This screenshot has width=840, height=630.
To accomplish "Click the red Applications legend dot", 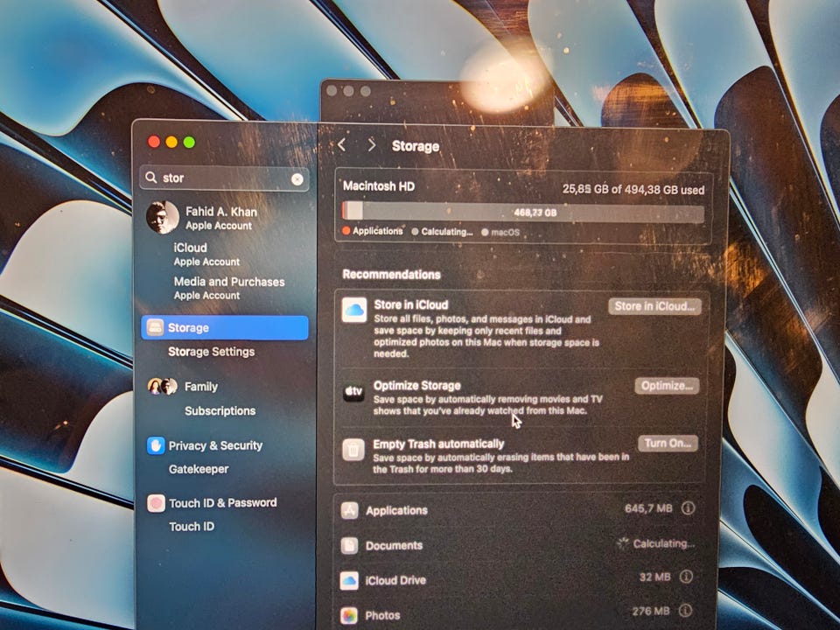I will click(346, 231).
